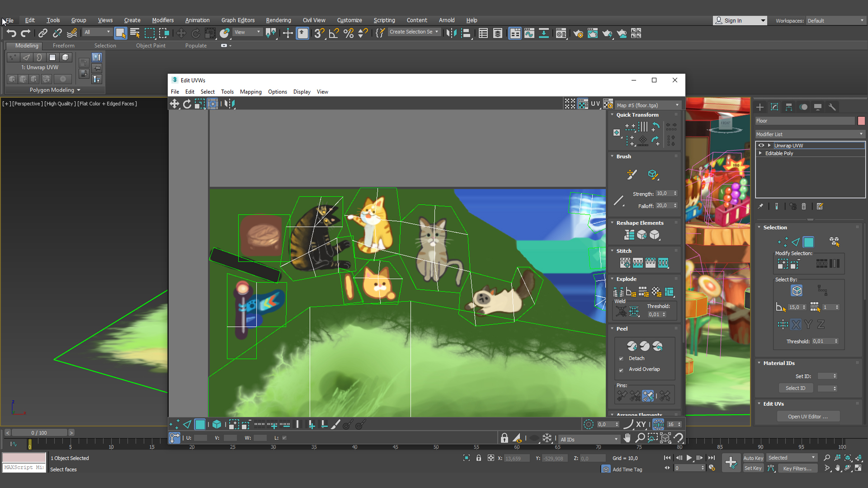Select the Select and Link tool
This screenshot has width=868, height=488.
(x=43, y=33)
